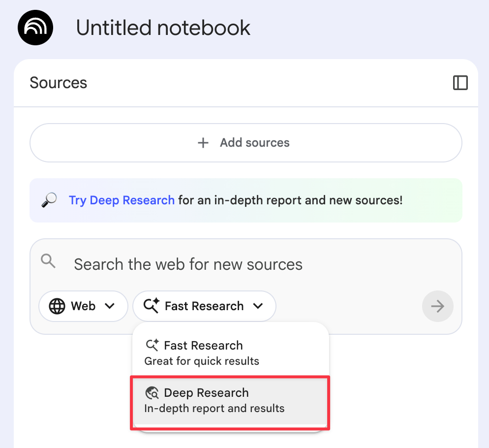Click the NotebookLM logo icon
Image resolution: width=489 pixels, height=448 pixels.
35,28
